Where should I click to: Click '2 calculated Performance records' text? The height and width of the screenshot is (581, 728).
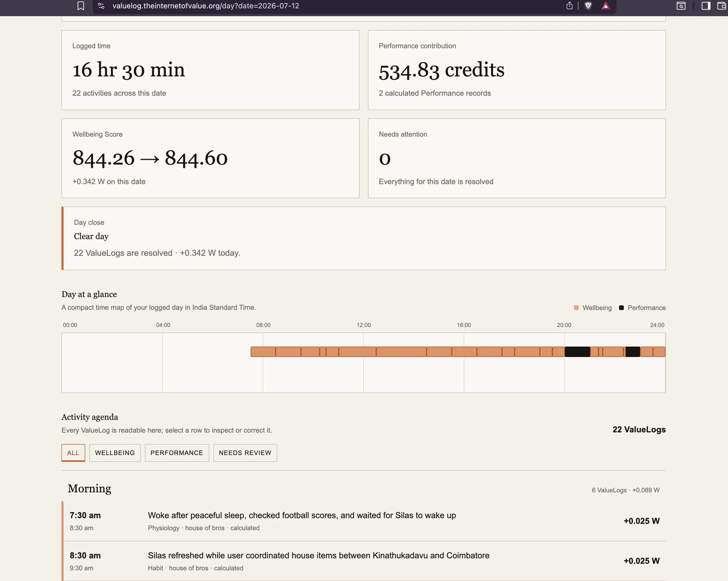tap(435, 93)
